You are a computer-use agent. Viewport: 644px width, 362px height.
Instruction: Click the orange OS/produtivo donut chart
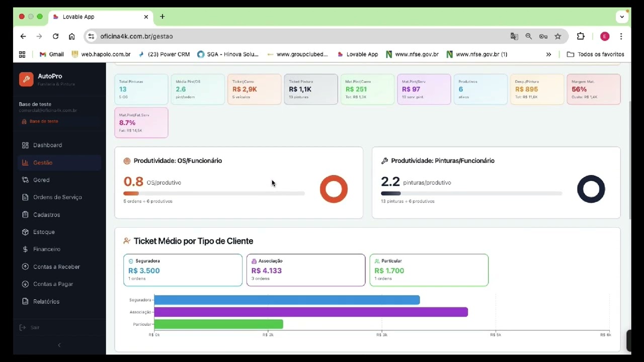click(334, 189)
